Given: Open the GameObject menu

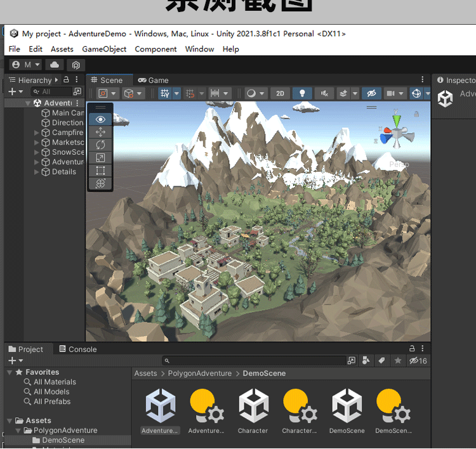Looking at the screenshot, I should pos(104,49).
